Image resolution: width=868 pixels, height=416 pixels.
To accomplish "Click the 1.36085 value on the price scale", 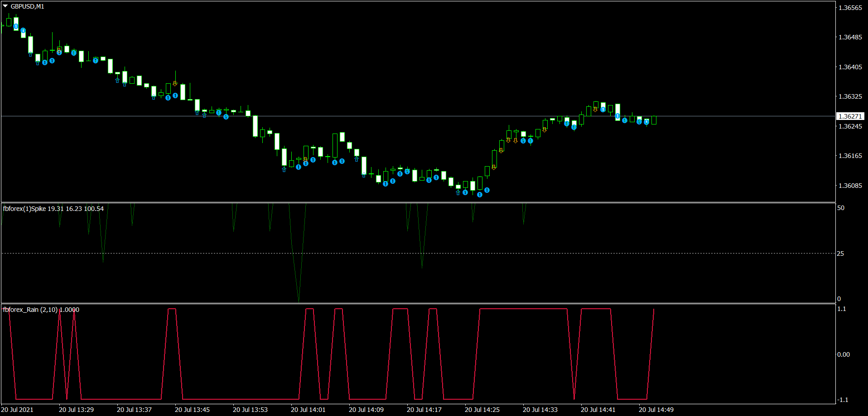I will coord(850,186).
